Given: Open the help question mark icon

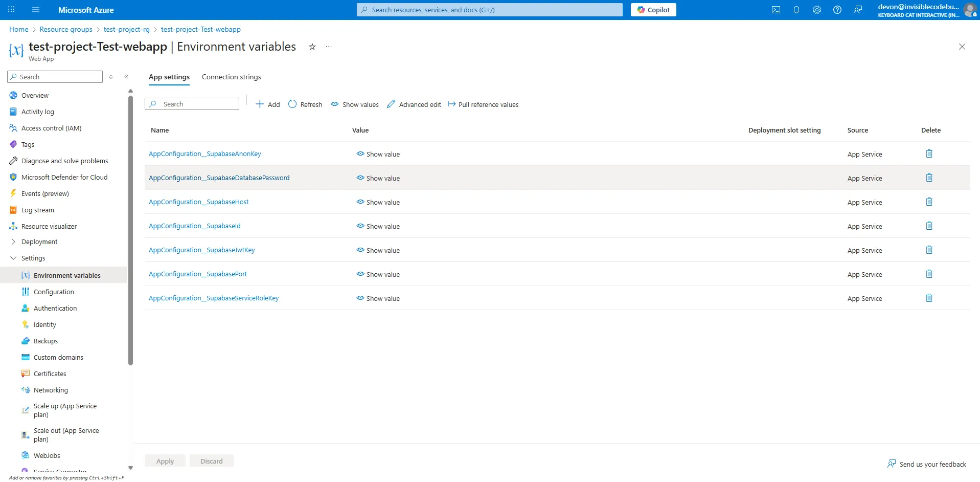Looking at the screenshot, I should [x=837, y=10].
